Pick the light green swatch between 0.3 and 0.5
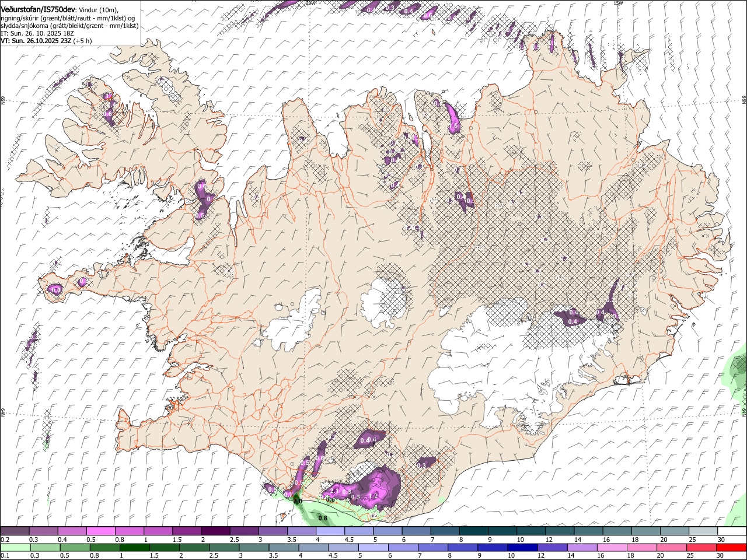Screen dimensions: 747x560 click(x=45, y=547)
